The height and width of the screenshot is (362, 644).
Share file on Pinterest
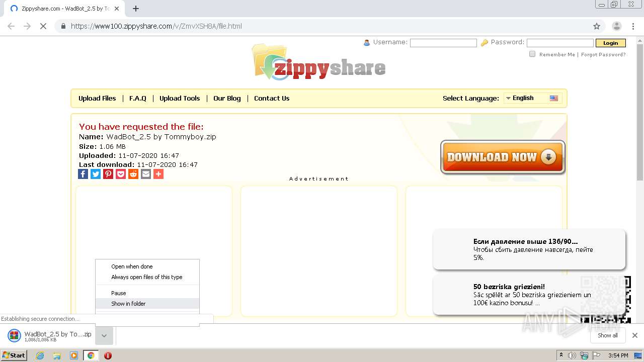click(108, 174)
